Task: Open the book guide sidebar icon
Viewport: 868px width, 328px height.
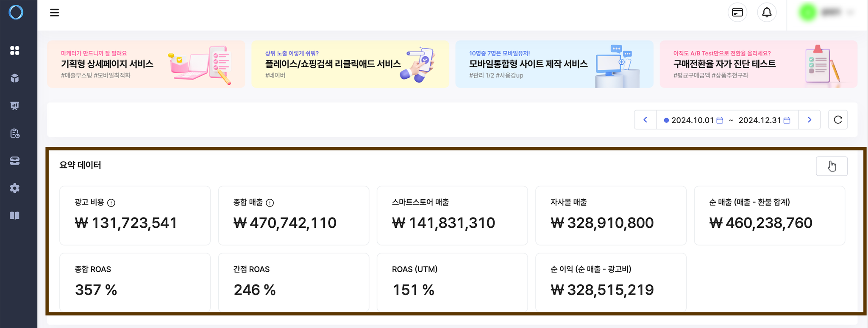Action: 15,216
